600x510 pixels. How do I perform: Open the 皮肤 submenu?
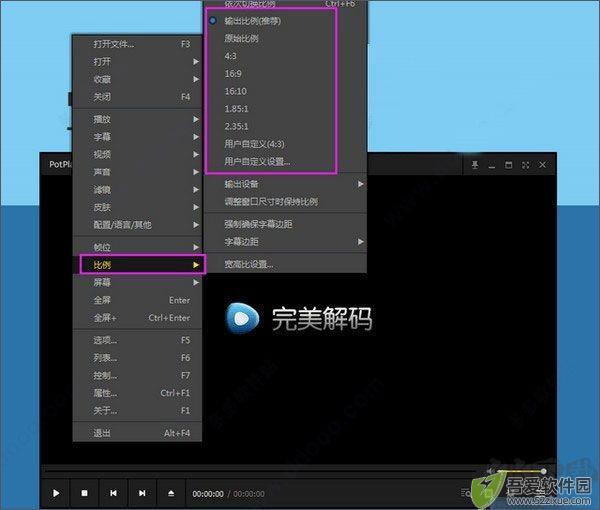pyautogui.click(x=137, y=207)
